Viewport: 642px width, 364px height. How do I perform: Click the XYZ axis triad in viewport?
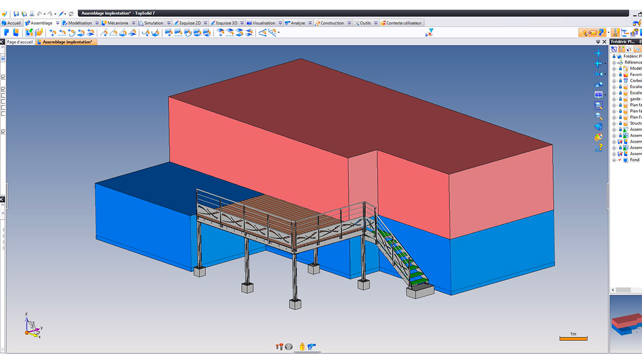pyautogui.click(x=32, y=326)
